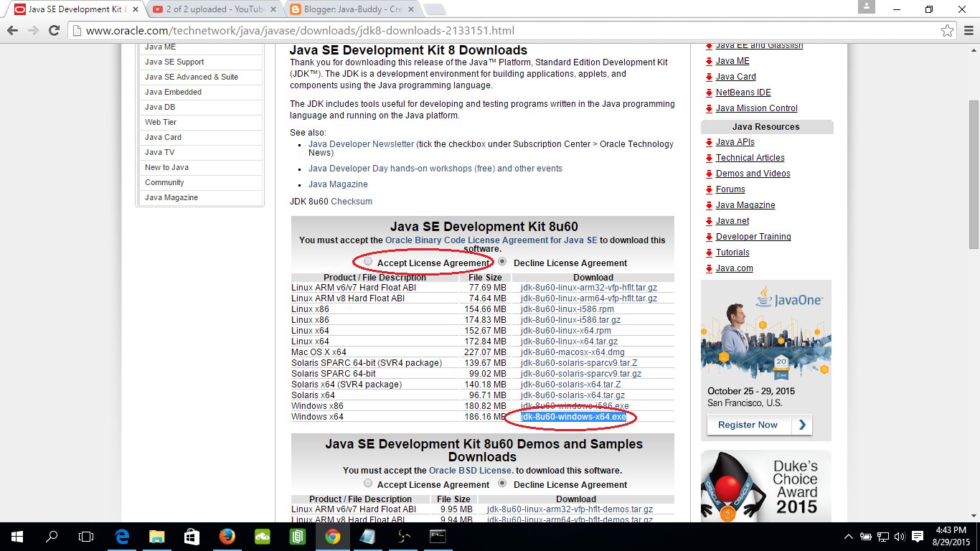This screenshot has height=551, width=980.
Task: Open the Java Developer Newsletter link
Action: [x=361, y=144]
